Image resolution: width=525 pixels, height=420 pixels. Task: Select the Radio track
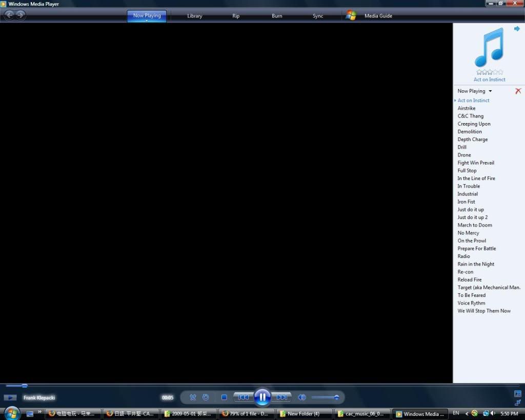[x=463, y=256]
